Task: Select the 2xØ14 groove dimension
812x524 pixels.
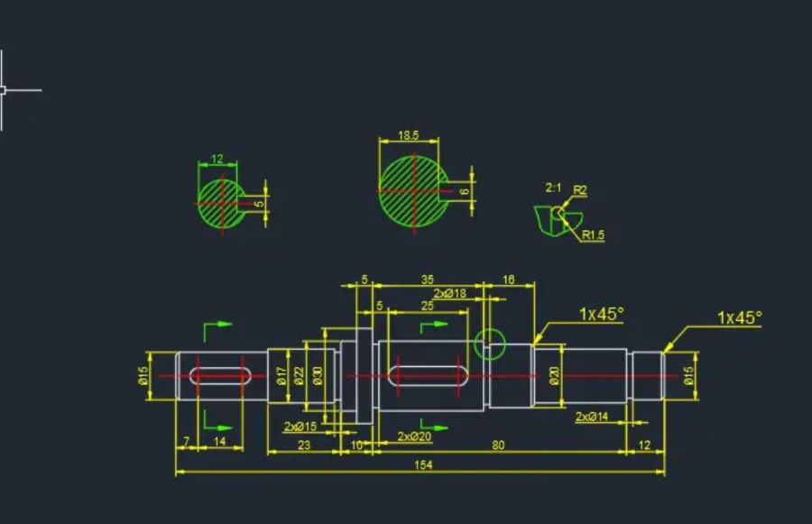Action: (592, 416)
